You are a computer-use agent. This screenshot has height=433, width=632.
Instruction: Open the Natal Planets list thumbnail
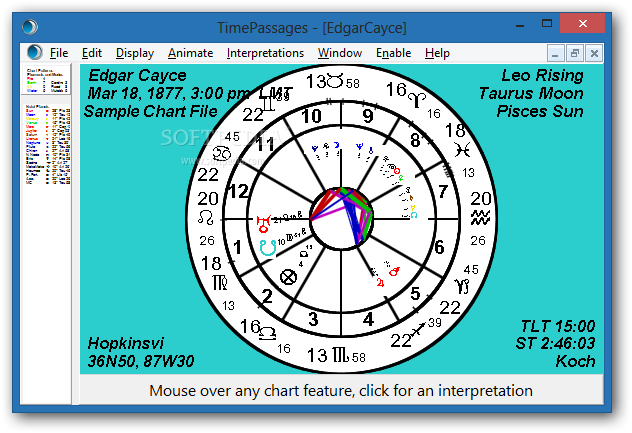tap(48, 145)
